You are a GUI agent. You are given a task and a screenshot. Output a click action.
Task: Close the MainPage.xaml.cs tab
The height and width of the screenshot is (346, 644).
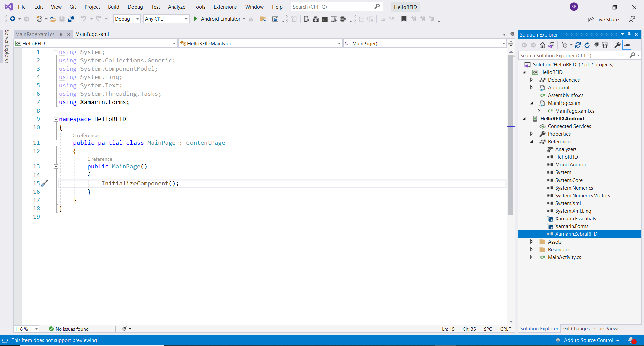pyautogui.click(x=69, y=34)
